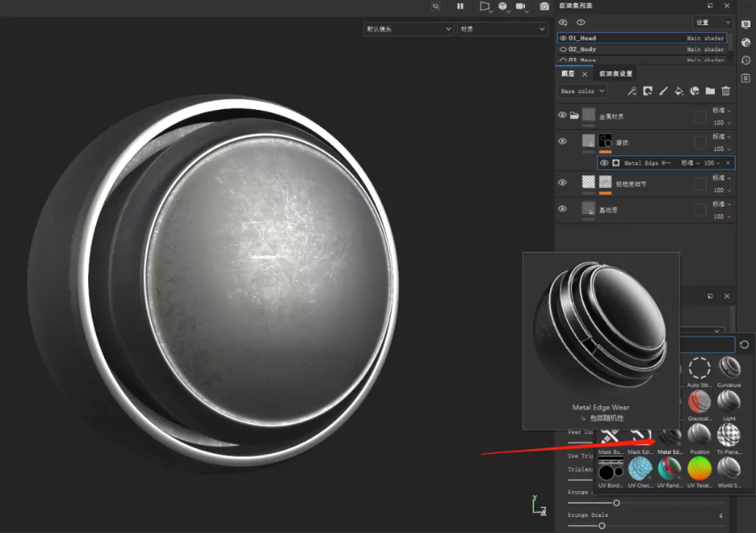This screenshot has width=756, height=533.
Task: Add a new paint layer with brush icon
Action: click(663, 91)
